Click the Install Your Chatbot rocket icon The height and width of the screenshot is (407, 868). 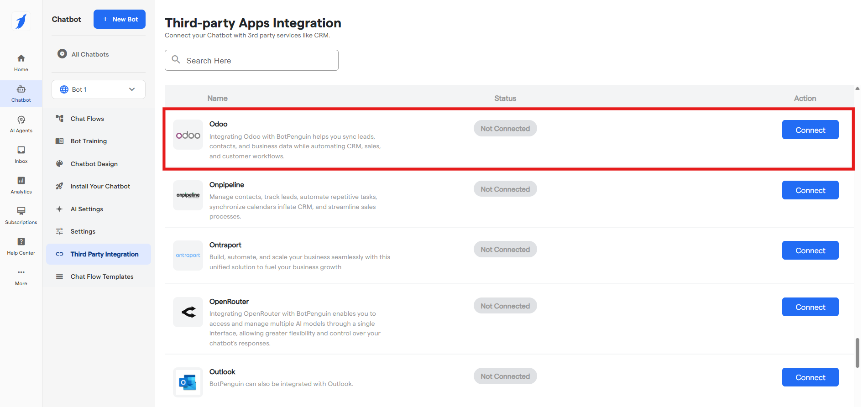pyautogui.click(x=59, y=186)
